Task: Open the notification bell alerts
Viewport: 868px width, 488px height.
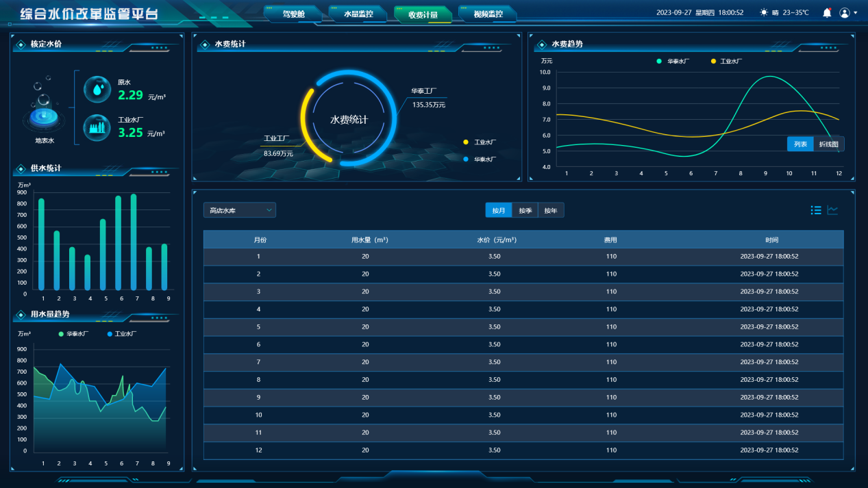Action: pyautogui.click(x=827, y=12)
